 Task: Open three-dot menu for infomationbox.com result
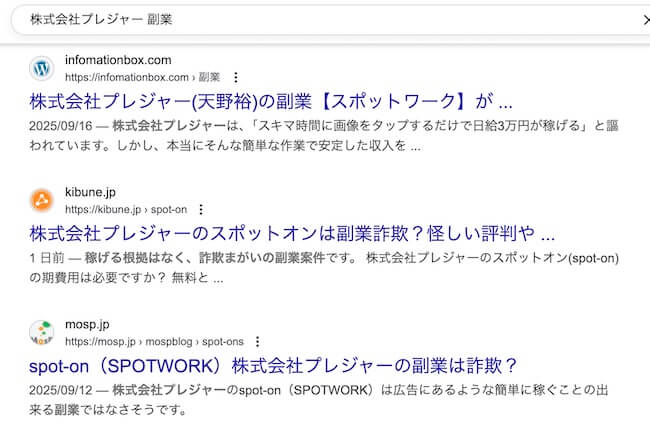click(235, 77)
